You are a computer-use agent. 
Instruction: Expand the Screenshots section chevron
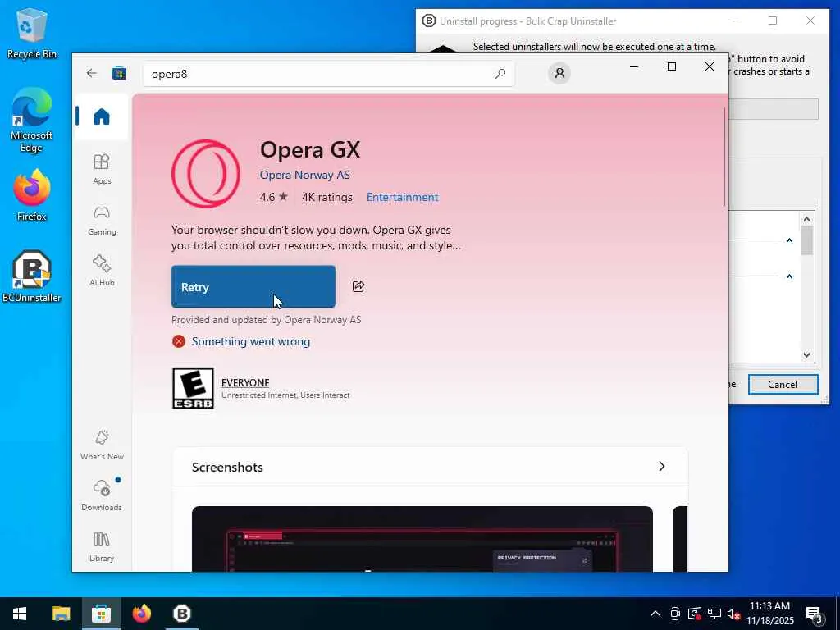pos(662,467)
